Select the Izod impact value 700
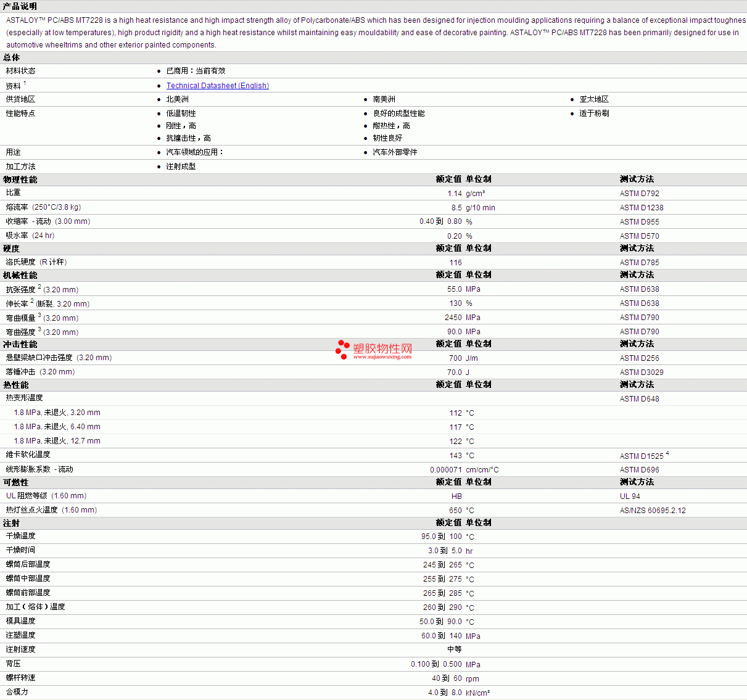747x700 pixels. point(456,358)
